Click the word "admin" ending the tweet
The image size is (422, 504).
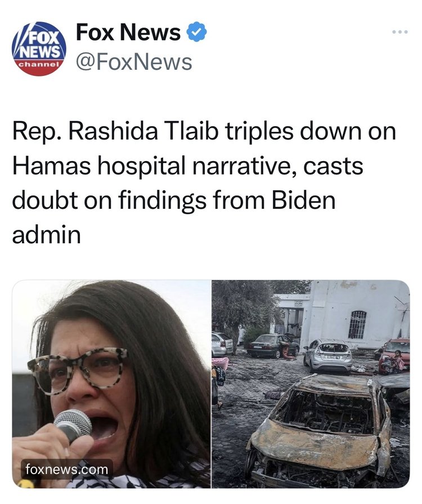coord(47,235)
